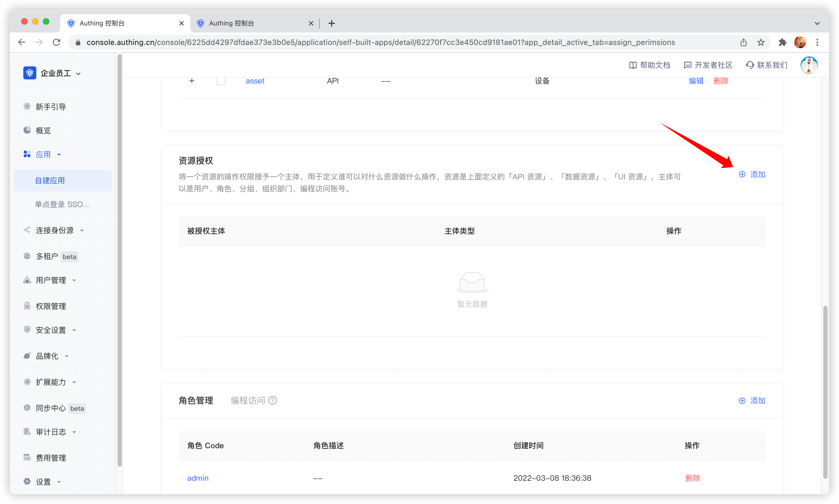Click the 开发者社区 community icon

(688, 65)
